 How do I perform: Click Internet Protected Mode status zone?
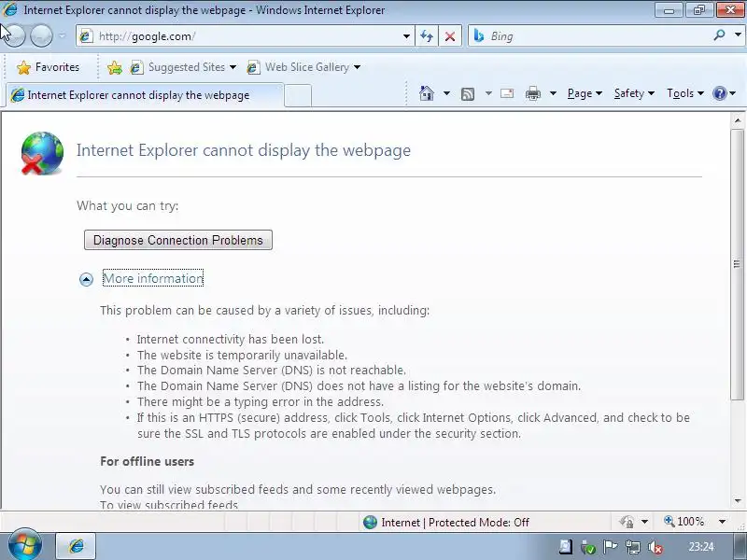pos(446,523)
